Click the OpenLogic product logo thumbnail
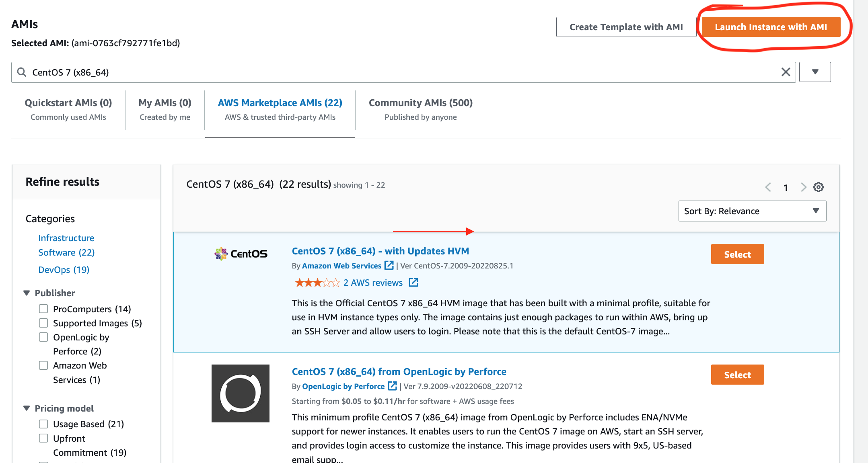This screenshot has width=868, height=463. click(241, 393)
